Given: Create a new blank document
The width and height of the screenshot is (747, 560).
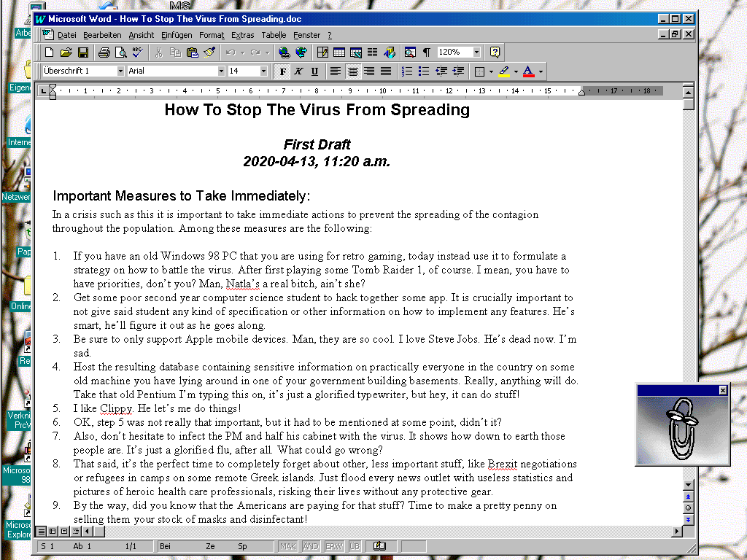Looking at the screenshot, I should [x=49, y=52].
